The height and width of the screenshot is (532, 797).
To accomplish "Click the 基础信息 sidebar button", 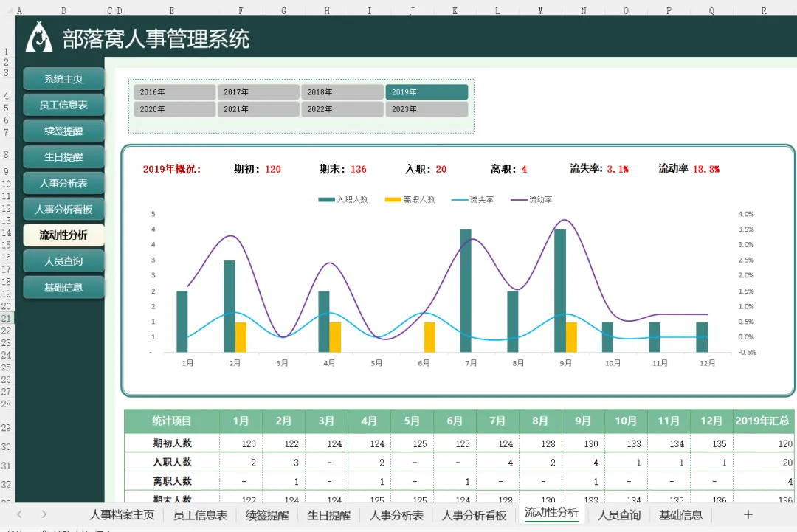I will click(x=63, y=288).
